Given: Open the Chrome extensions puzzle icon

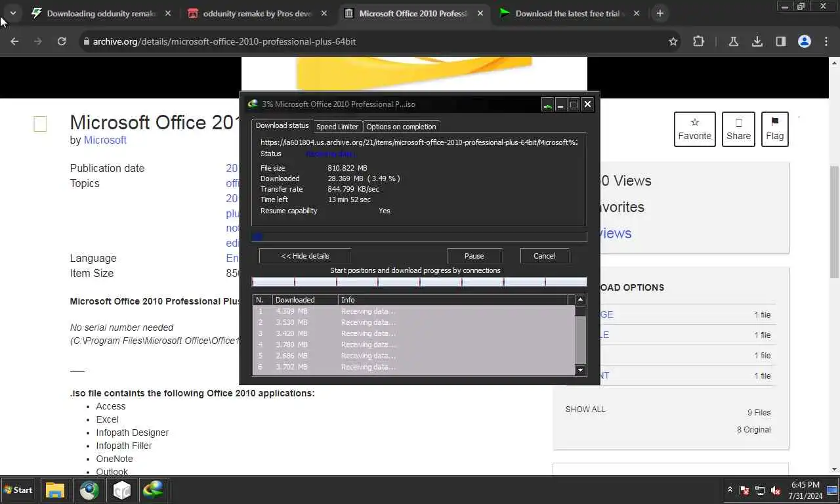Looking at the screenshot, I should [698, 41].
